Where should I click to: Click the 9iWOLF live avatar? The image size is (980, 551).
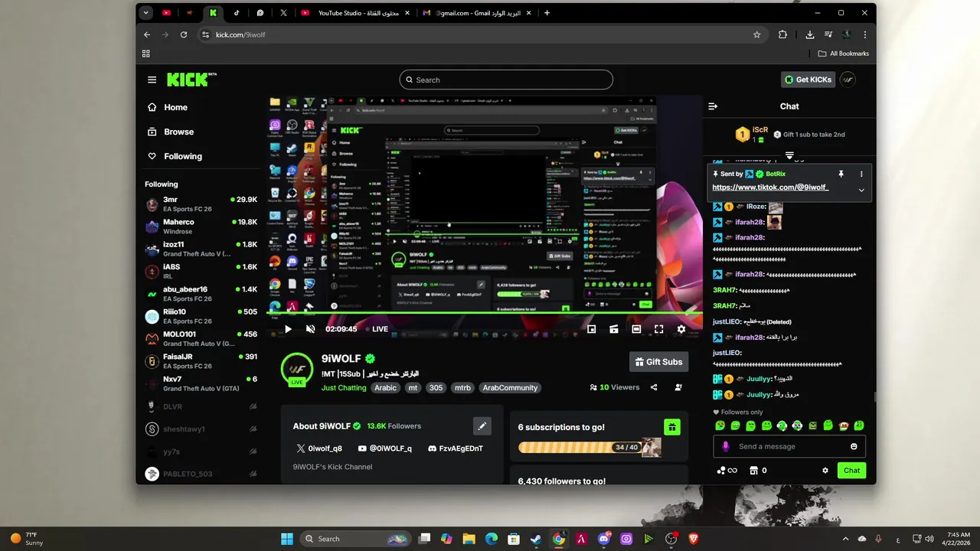[x=297, y=370]
